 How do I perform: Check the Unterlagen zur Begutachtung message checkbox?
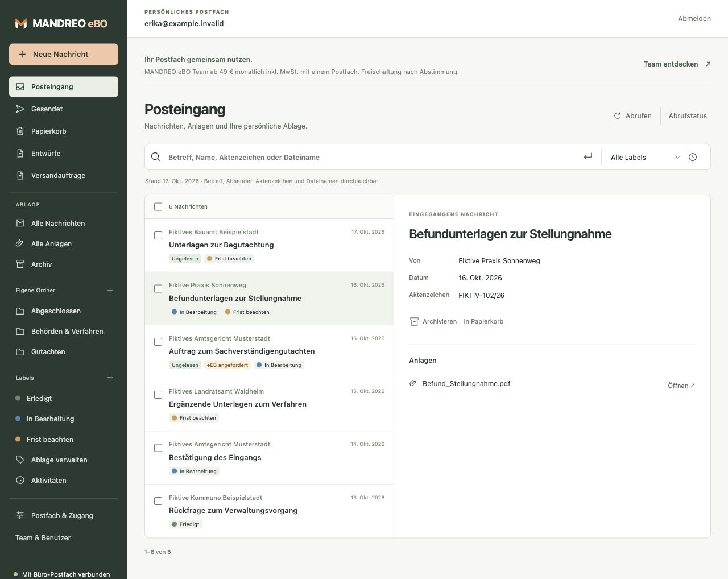click(158, 235)
